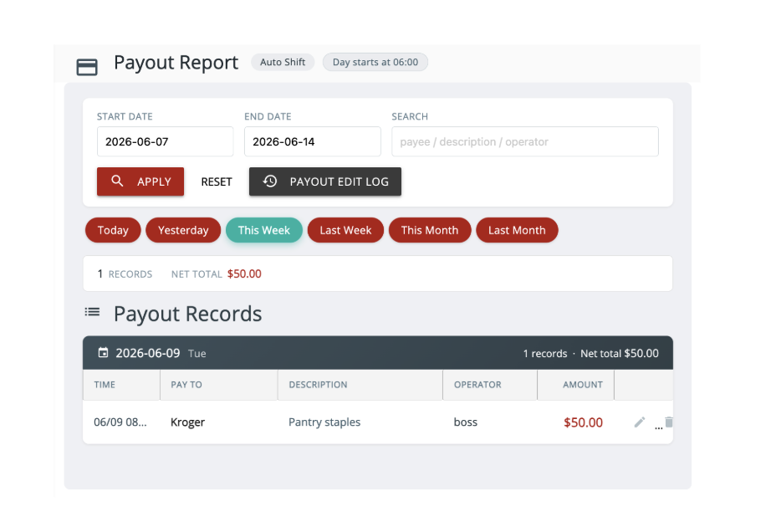
Task: Click the 06/09 08... time cell
Action: pyautogui.click(x=120, y=422)
